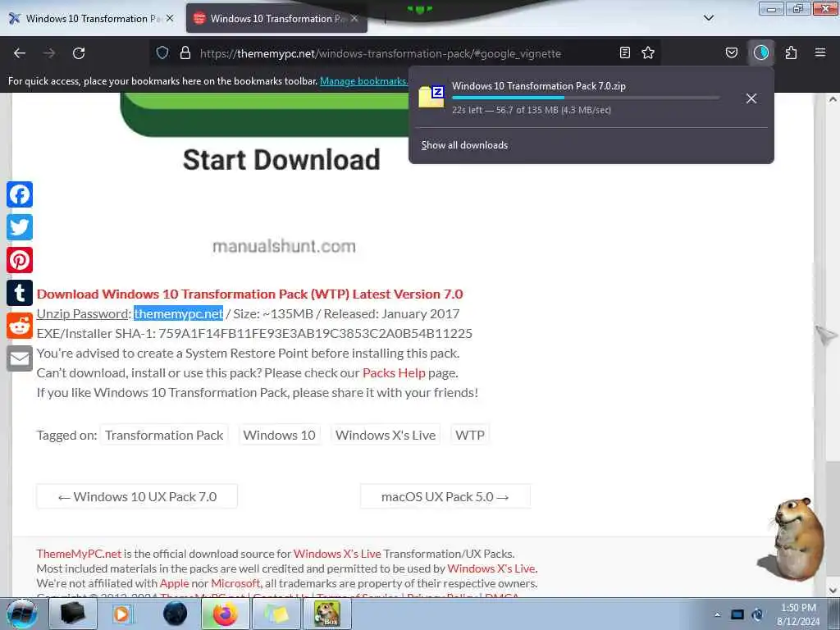Share page via email icon
Image resolution: width=840 pixels, height=630 pixels.
[x=20, y=358]
